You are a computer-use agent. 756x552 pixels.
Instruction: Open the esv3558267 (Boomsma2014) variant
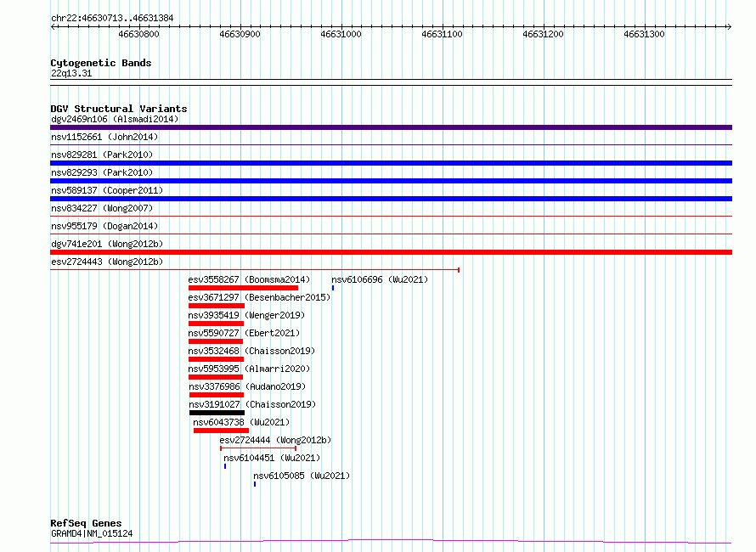249,279
